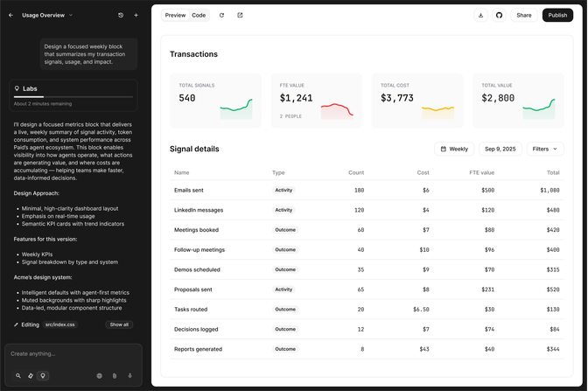The image size is (588, 391).
Task: Start a new chat with plus icon
Action: [x=136, y=16]
